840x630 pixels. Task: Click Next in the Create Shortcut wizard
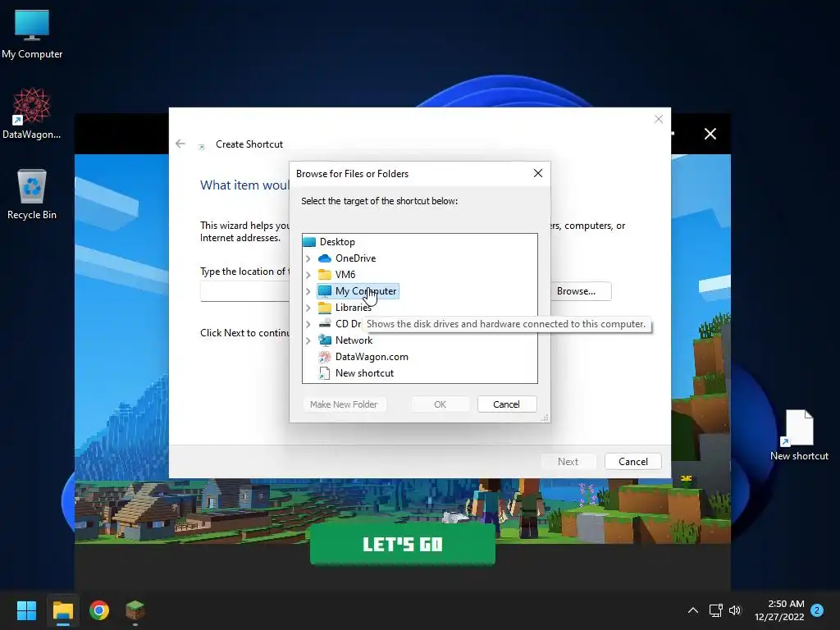[x=568, y=461]
